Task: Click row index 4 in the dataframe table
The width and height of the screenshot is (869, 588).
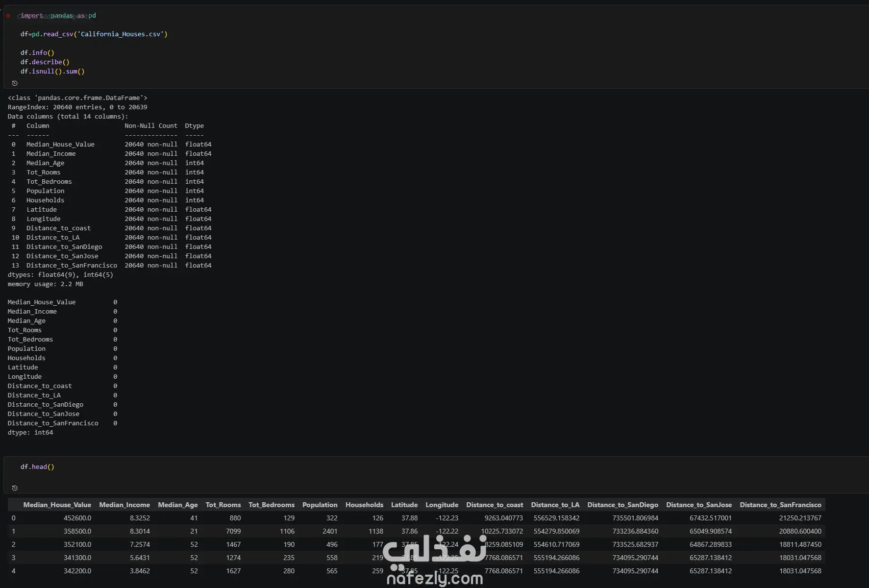Action: click(14, 571)
